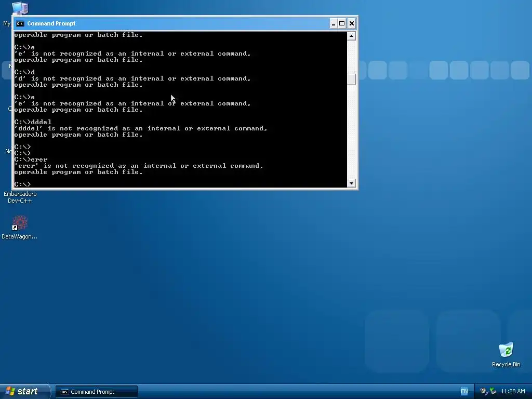The image size is (532, 399).
Task: Click the DataWagon... icon label text
Action: point(20,236)
